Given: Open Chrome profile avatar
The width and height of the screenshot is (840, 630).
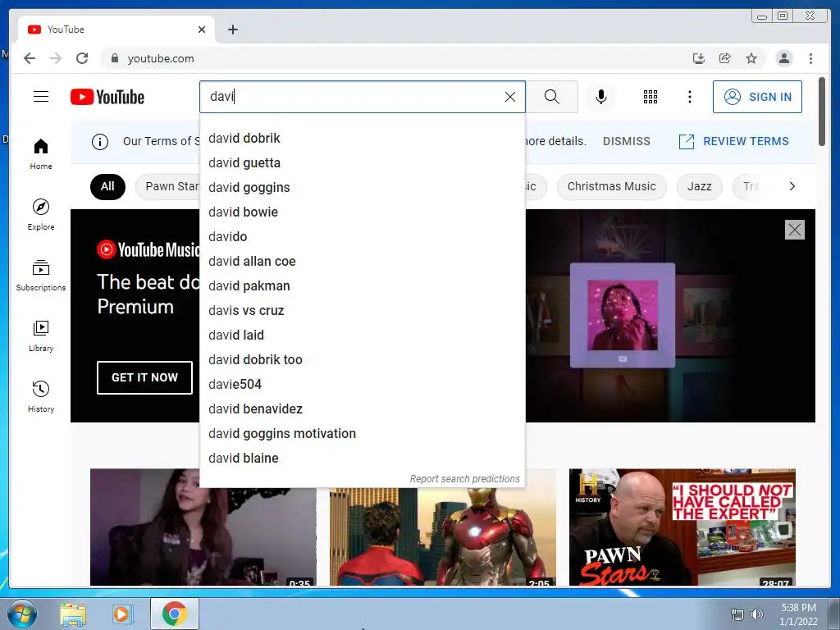Looking at the screenshot, I should [784, 58].
